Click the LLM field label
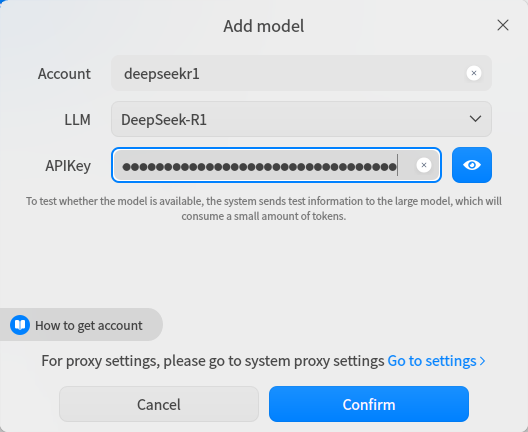The height and width of the screenshot is (432, 528). pyautogui.click(x=77, y=120)
